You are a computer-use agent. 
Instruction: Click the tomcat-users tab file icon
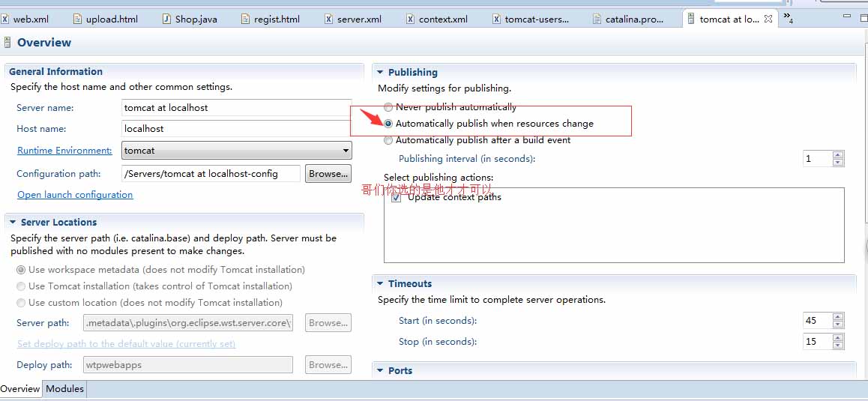pos(496,19)
